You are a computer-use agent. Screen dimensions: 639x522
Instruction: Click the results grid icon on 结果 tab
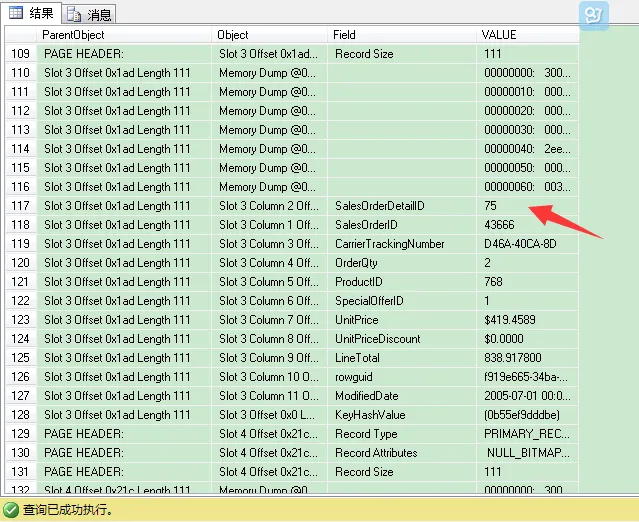point(16,13)
